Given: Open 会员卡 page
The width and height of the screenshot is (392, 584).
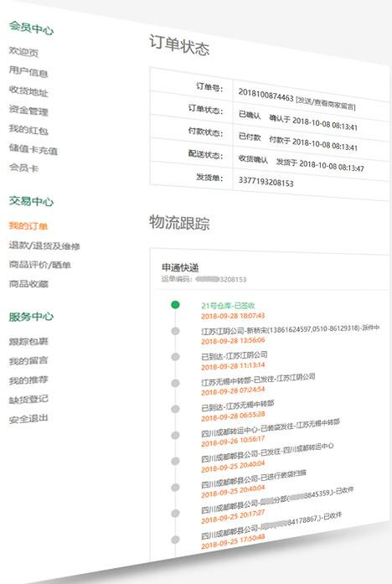Looking at the screenshot, I should [x=23, y=168].
